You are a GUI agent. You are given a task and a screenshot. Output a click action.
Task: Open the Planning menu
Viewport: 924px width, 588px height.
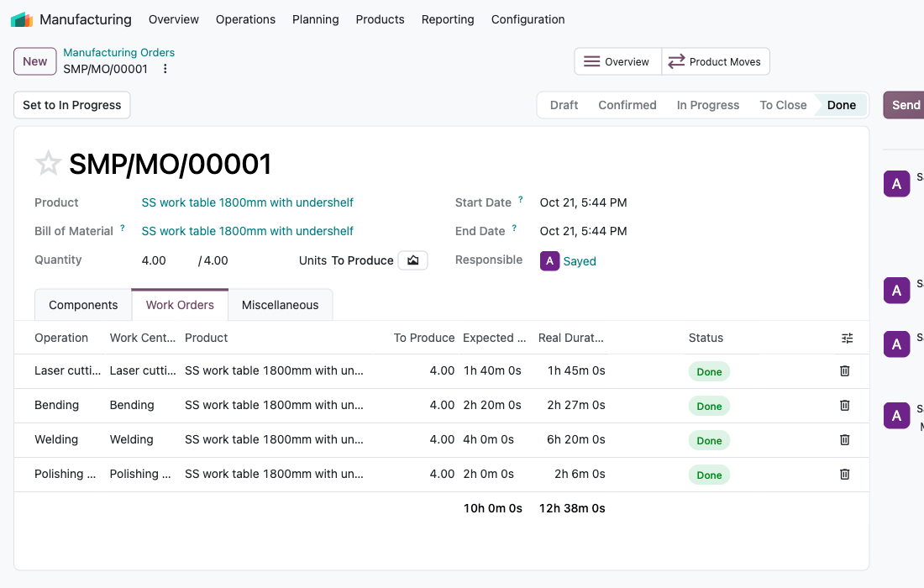(316, 19)
